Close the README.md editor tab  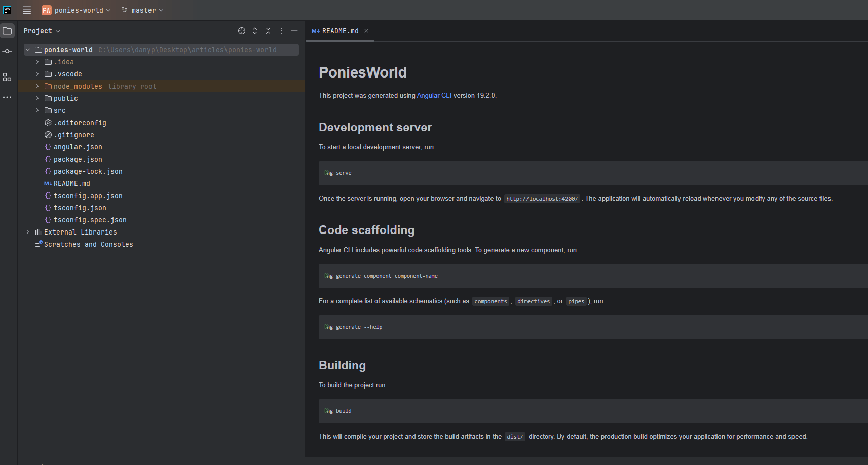366,31
